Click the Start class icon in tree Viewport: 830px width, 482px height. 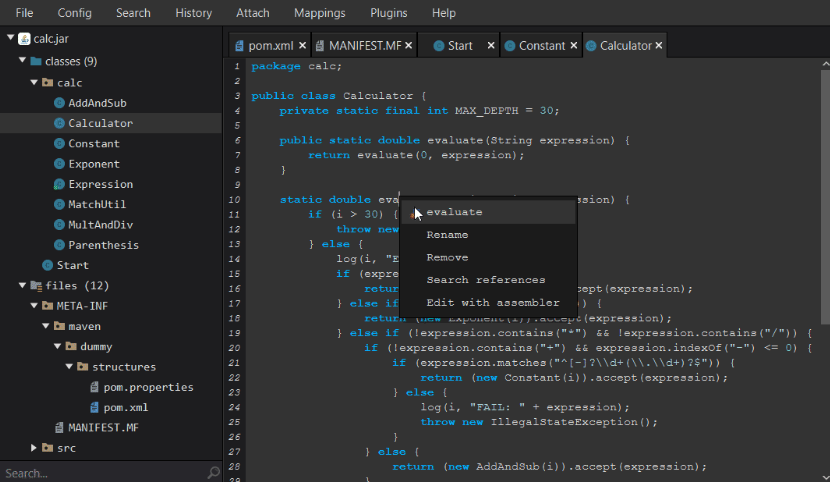point(47,265)
